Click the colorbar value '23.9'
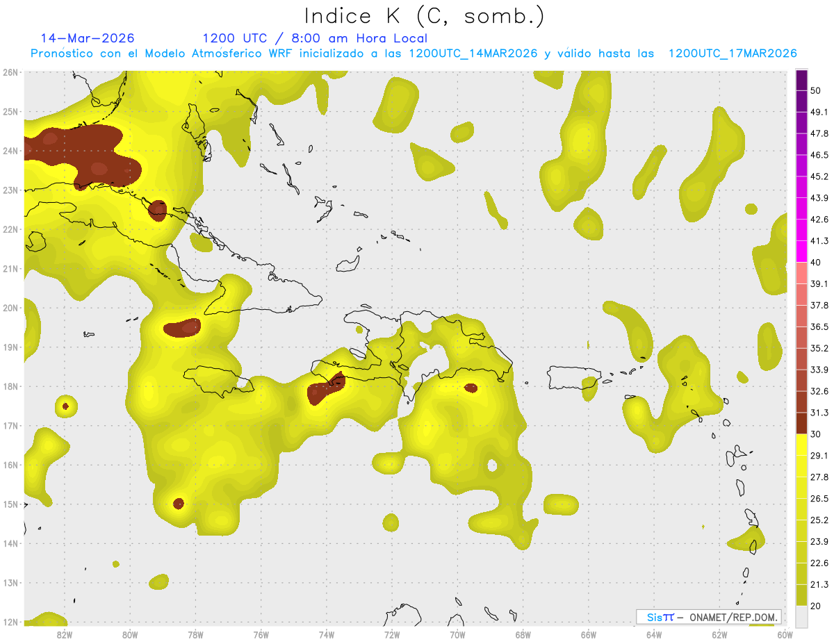Viewport: 834px width, 644px height. point(819,541)
